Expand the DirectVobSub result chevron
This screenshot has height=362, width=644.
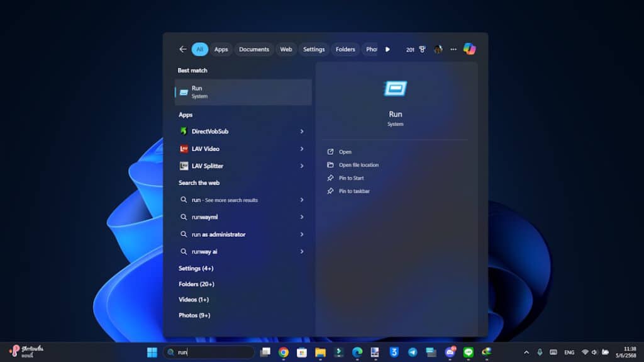tap(302, 132)
